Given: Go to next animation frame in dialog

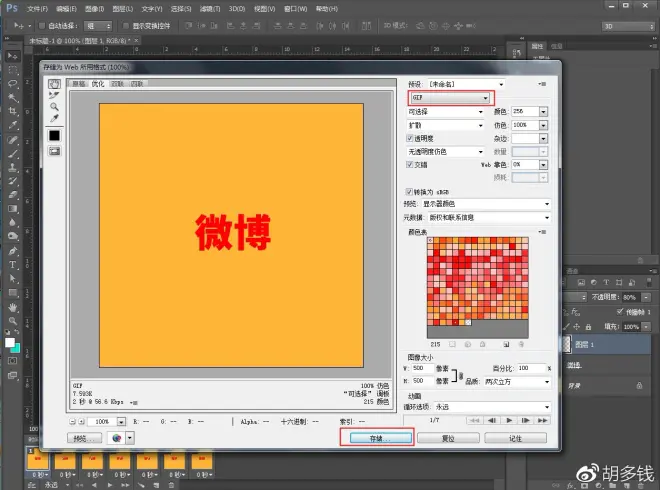Looking at the screenshot, I should point(525,420).
